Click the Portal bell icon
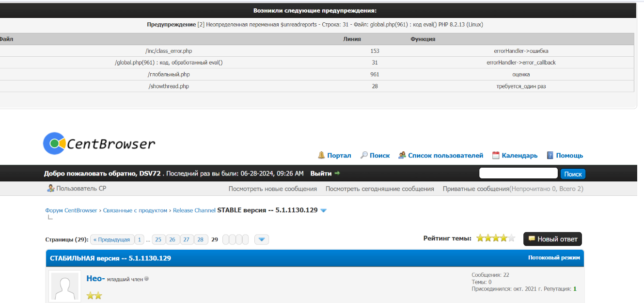The height and width of the screenshot is (303, 644). point(321,155)
